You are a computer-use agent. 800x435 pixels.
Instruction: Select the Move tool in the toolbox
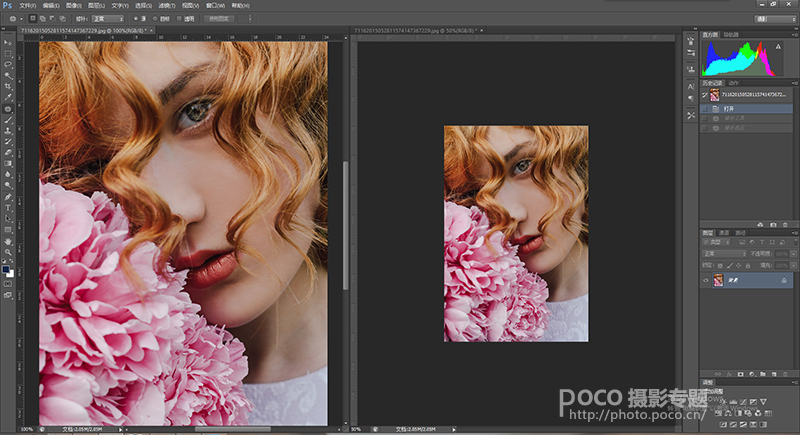[8, 45]
